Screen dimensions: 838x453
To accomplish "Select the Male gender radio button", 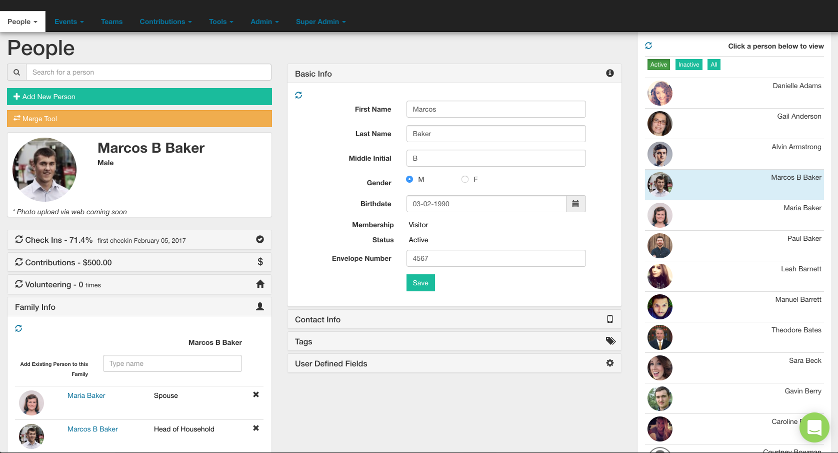I will 409,179.
